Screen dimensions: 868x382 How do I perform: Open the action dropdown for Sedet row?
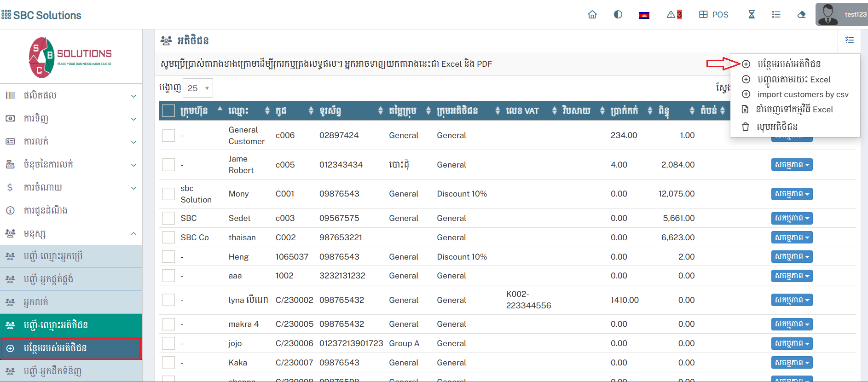[x=792, y=218]
